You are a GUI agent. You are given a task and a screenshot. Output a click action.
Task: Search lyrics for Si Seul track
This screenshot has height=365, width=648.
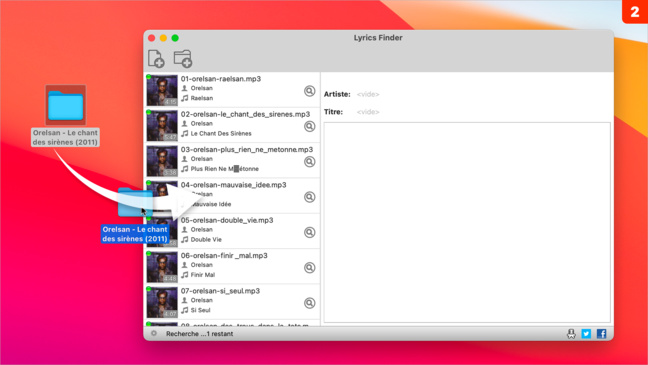(310, 303)
